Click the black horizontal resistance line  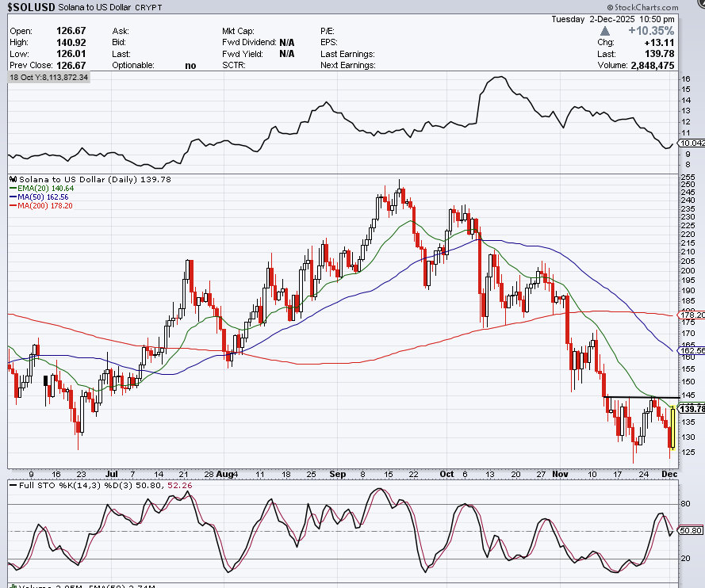point(641,398)
